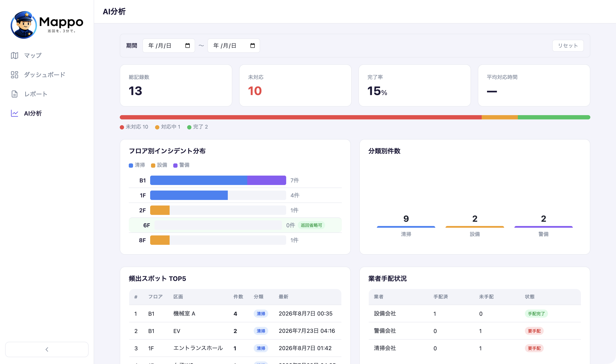Click the orange 2F bar
The width and height of the screenshot is (616, 364).
click(160, 210)
